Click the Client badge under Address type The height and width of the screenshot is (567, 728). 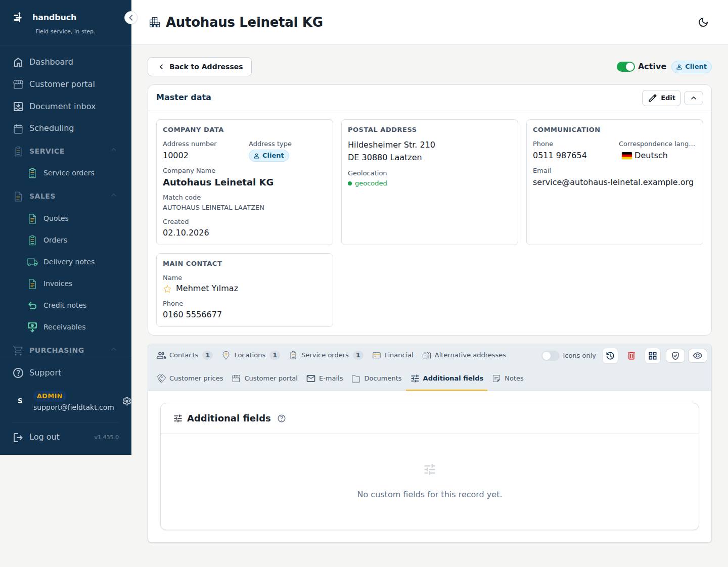tap(269, 156)
